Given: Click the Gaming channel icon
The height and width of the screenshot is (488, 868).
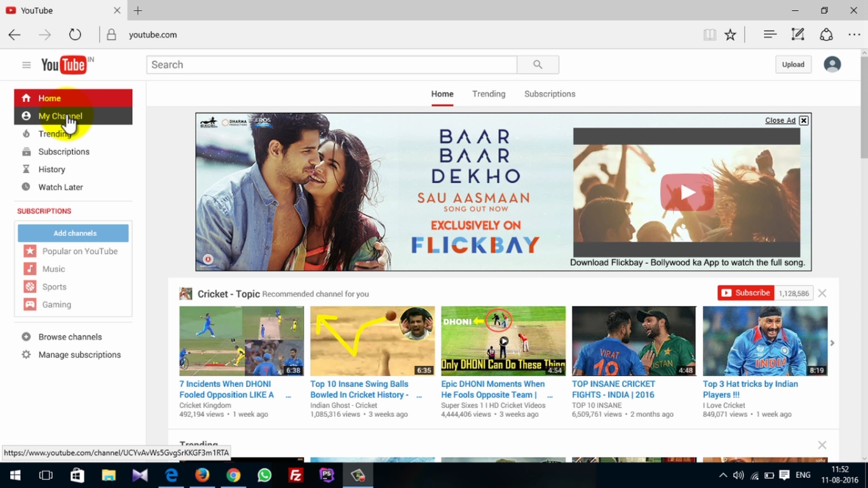Looking at the screenshot, I should [30, 304].
